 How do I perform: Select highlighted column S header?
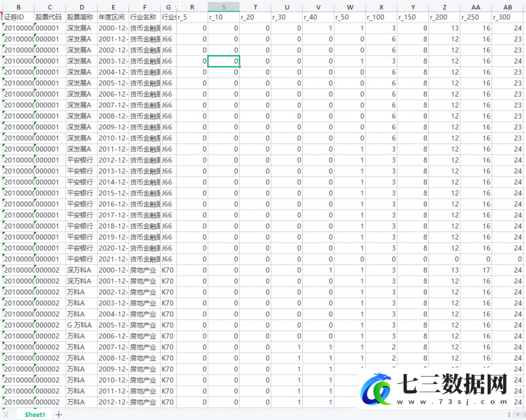(x=224, y=7)
